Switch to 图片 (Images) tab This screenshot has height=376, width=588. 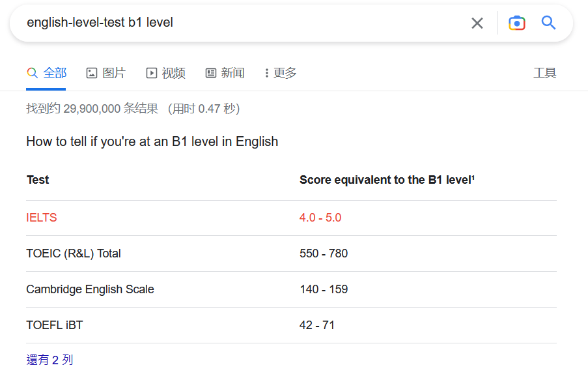click(x=106, y=73)
